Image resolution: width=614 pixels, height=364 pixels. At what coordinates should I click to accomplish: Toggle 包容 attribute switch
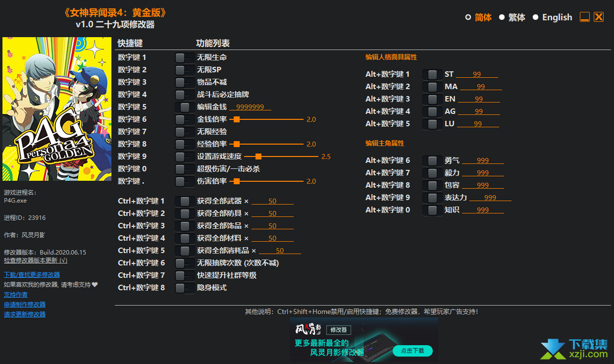click(x=432, y=185)
